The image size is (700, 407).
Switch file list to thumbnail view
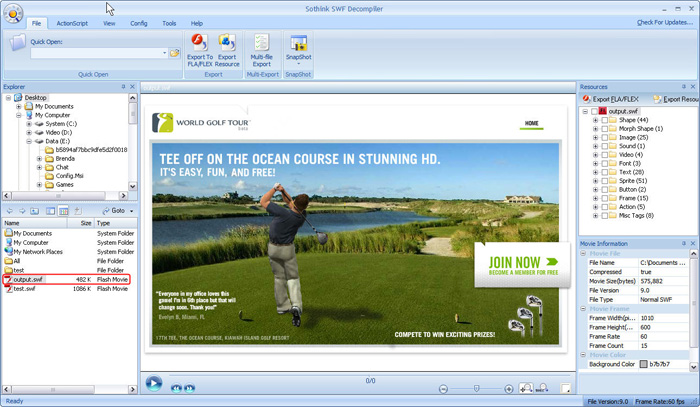[x=50, y=211]
